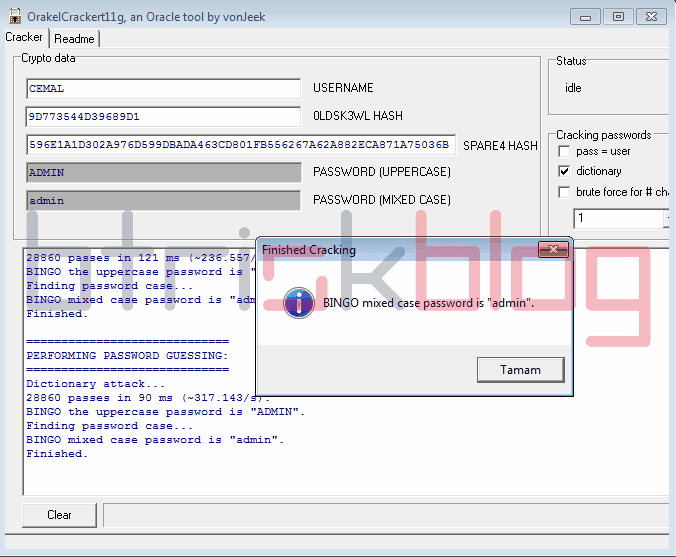Close the Finished Cracking dialog
The width and height of the screenshot is (676, 557).
tap(553, 249)
